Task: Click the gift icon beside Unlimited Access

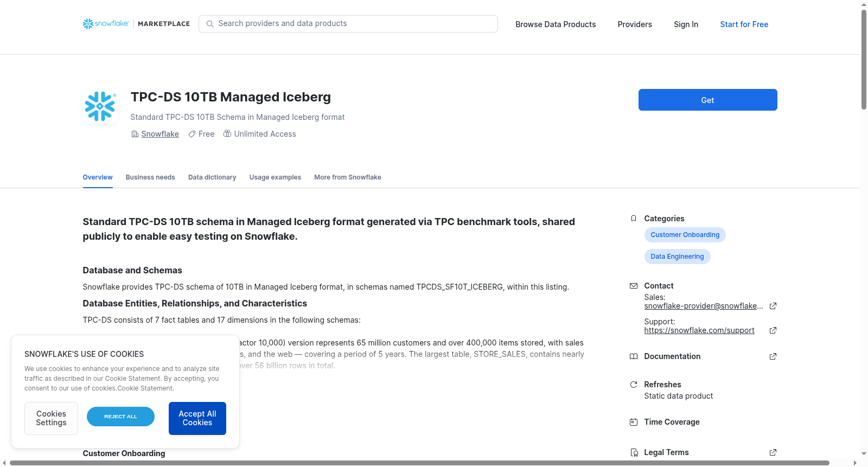Action: (227, 133)
